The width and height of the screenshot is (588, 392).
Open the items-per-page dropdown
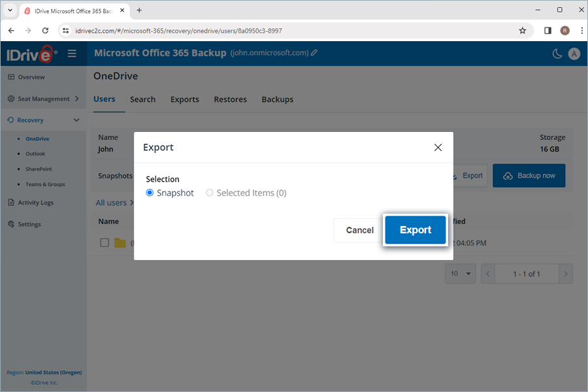460,273
